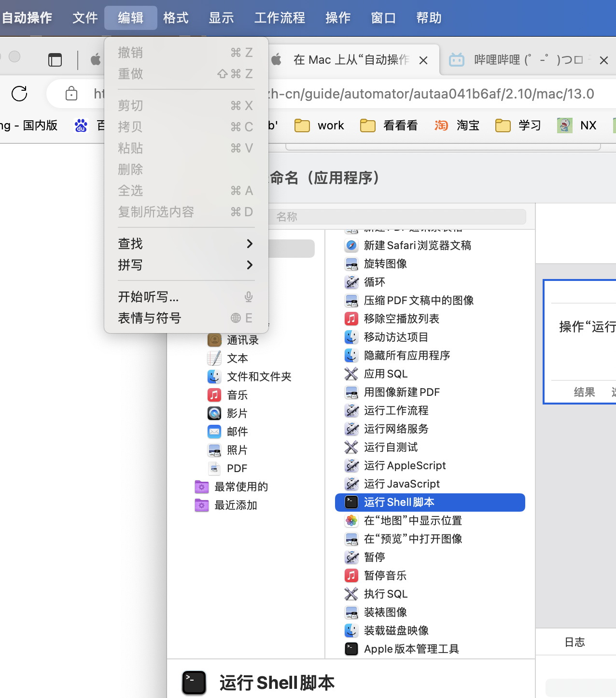Image resolution: width=616 pixels, height=698 pixels.
Task: Click the browser sidebar toggle icon
Action: 55,60
